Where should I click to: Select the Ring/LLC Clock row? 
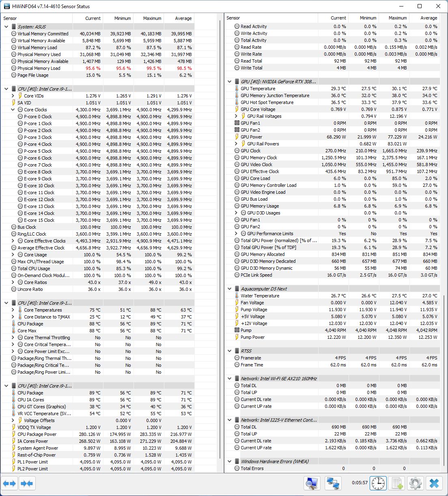(x=98, y=234)
